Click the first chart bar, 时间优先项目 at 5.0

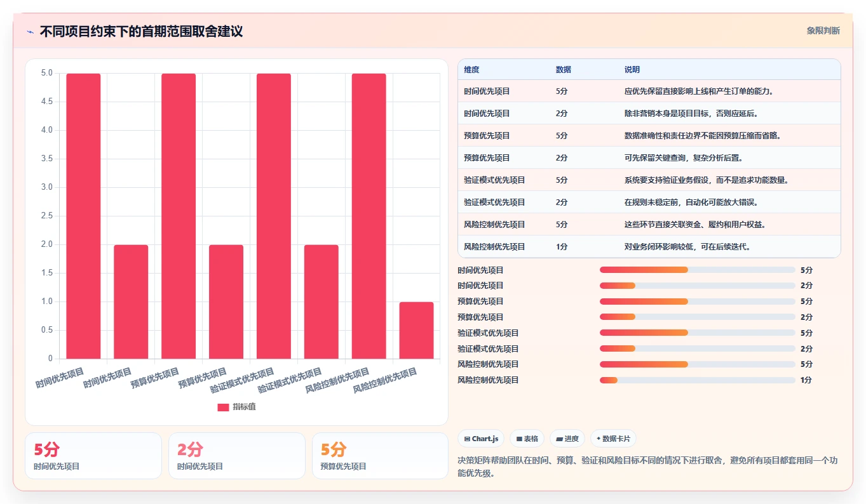83,216
